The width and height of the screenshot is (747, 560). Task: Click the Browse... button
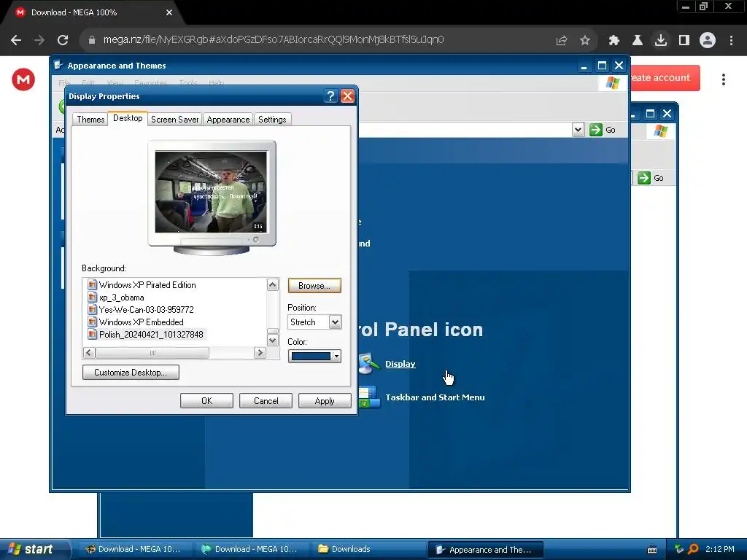pyautogui.click(x=314, y=286)
